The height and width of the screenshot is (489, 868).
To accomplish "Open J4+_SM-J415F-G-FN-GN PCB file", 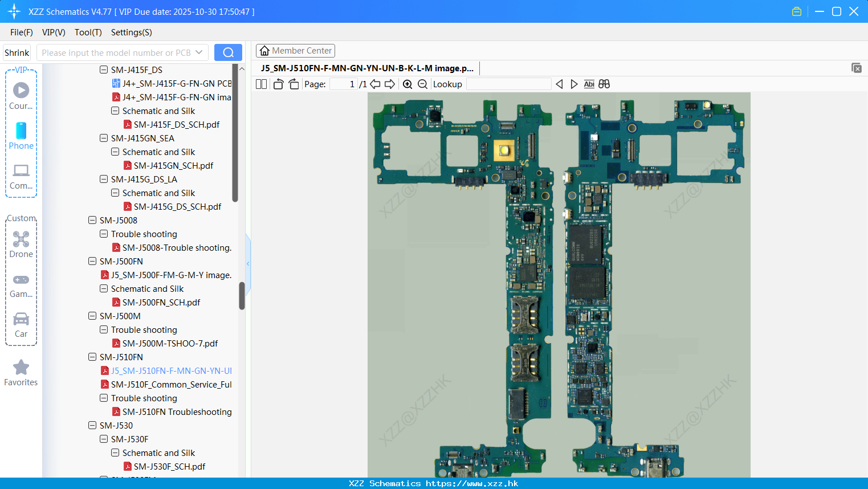I will (172, 83).
